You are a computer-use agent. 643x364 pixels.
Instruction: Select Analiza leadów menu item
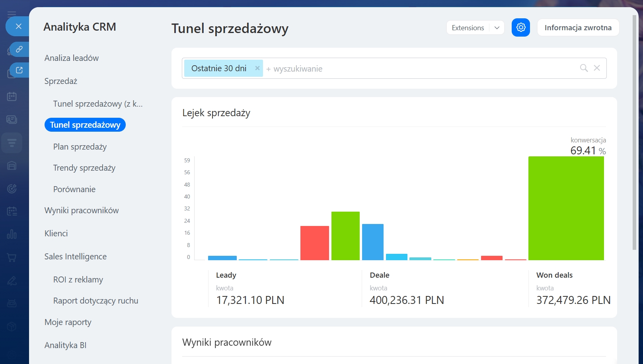point(72,58)
